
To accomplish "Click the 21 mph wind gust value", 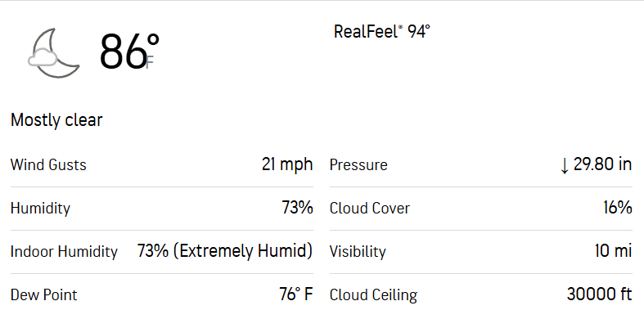I will pyautogui.click(x=287, y=164).
